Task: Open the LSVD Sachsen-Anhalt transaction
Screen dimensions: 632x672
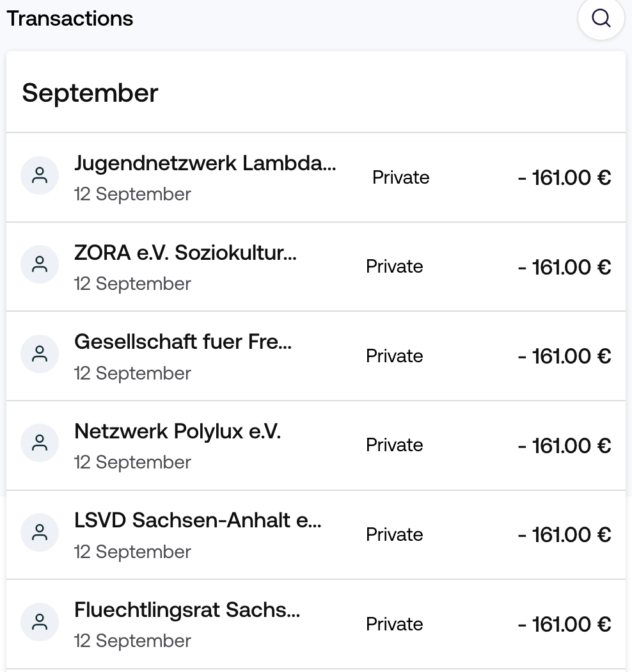Action: [x=316, y=535]
